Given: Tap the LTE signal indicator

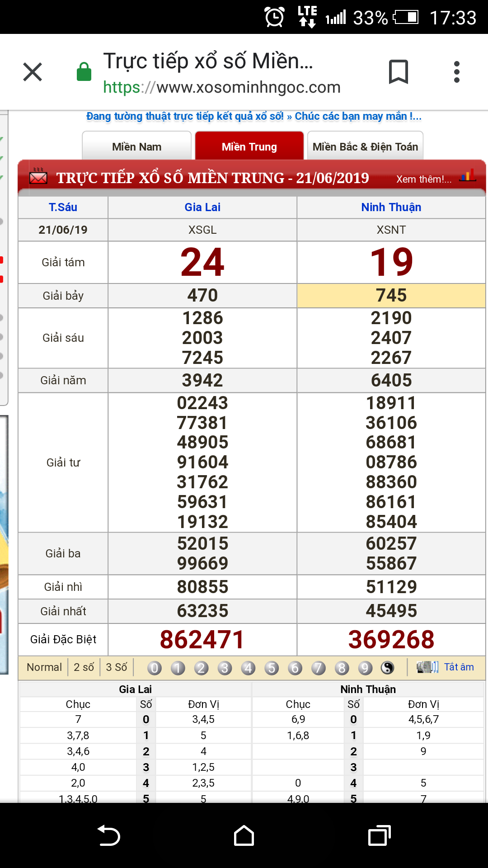Looking at the screenshot, I should [x=308, y=17].
